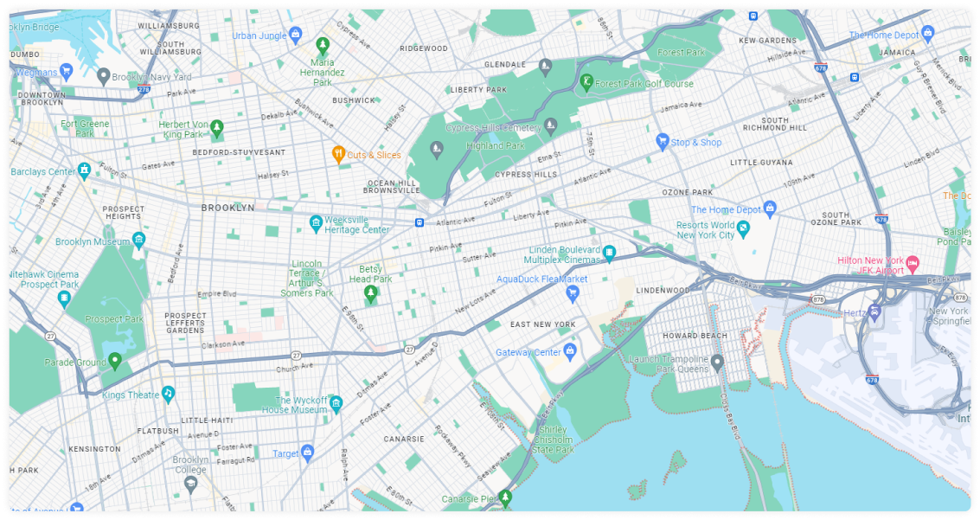
Task: Click the Cuts & Slices restaurant pin
Action: tap(338, 154)
